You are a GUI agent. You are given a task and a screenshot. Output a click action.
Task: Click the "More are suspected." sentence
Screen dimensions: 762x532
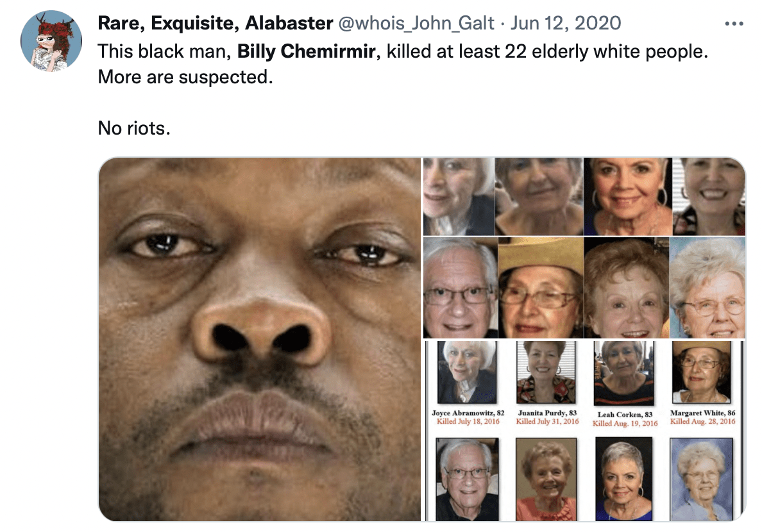point(185,77)
